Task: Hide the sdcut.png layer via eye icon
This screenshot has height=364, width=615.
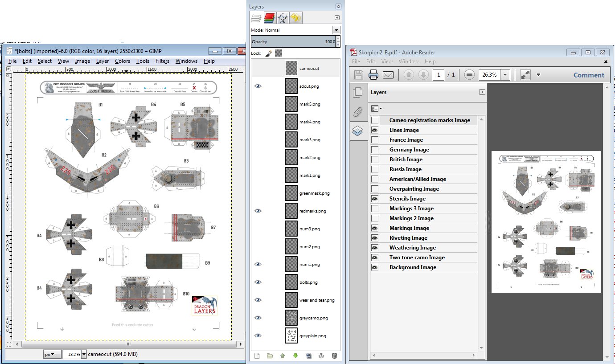Action: point(258,86)
